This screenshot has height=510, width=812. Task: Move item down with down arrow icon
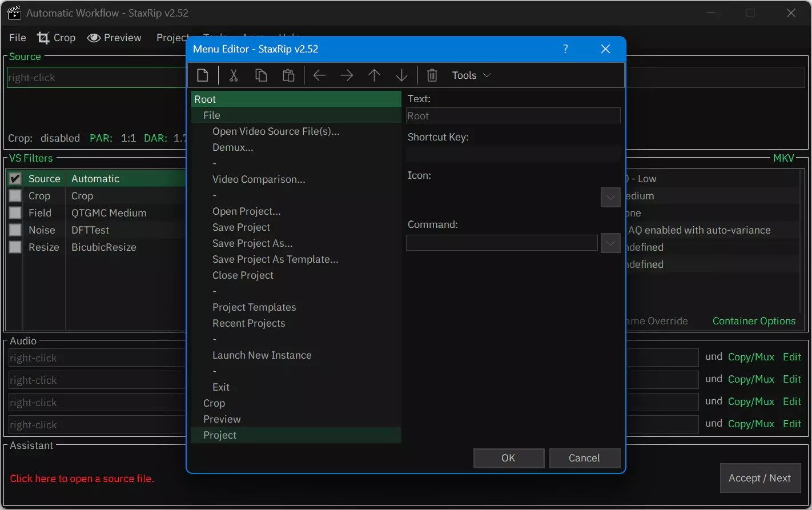tap(401, 75)
